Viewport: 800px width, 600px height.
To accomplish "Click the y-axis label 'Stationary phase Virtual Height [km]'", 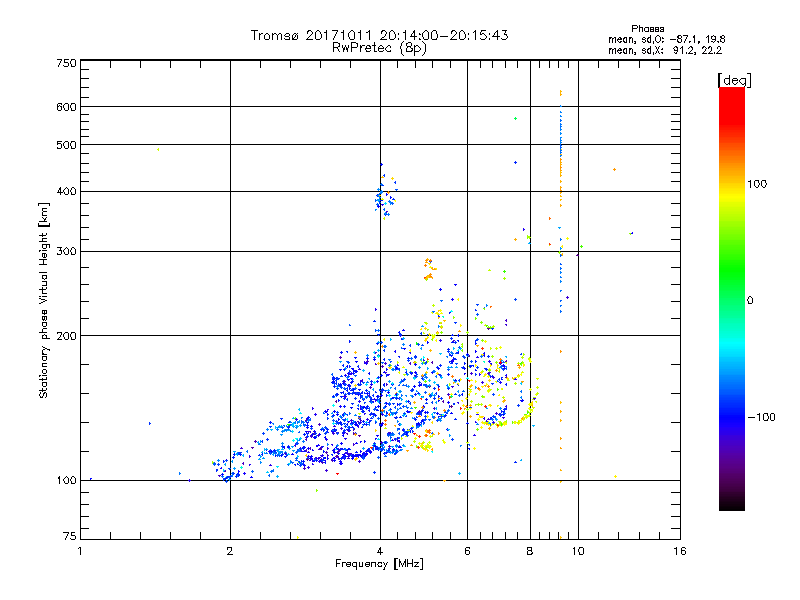I will [x=43, y=300].
